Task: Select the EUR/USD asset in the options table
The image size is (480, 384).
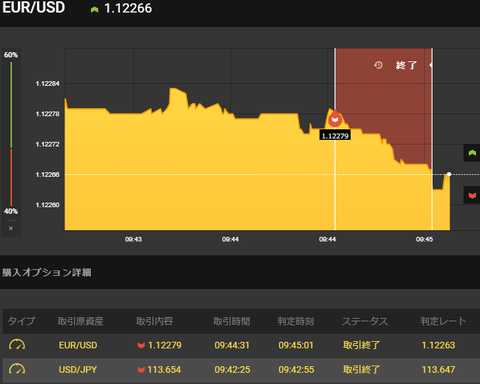Action: pos(78,345)
